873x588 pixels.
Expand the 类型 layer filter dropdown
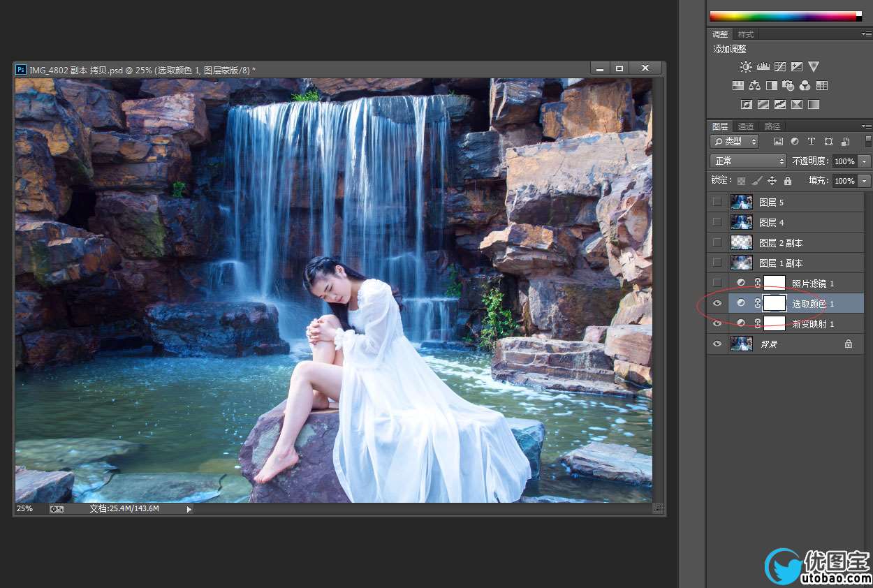734,141
